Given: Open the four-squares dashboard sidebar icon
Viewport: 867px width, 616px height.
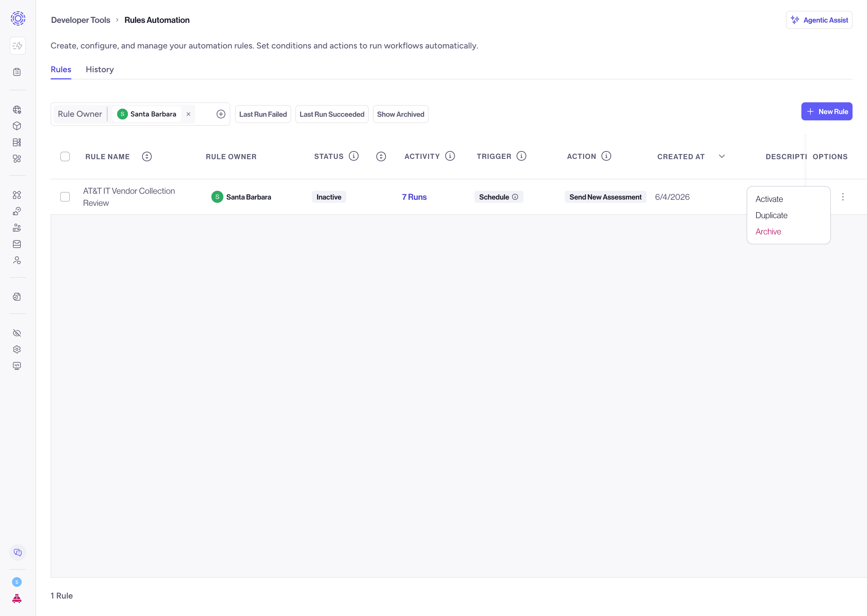Looking at the screenshot, I should [17, 159].
